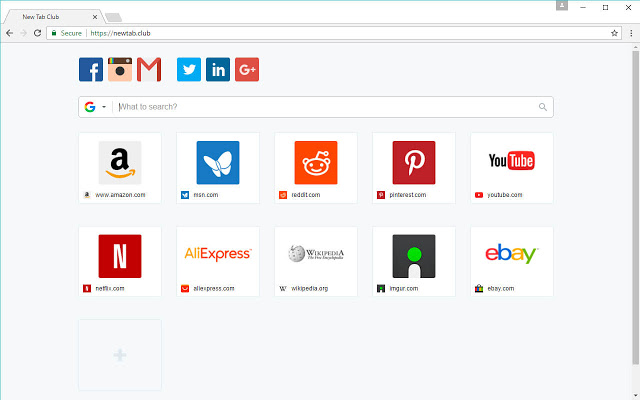Click the pinterest.com label

[x=407, y=195]
